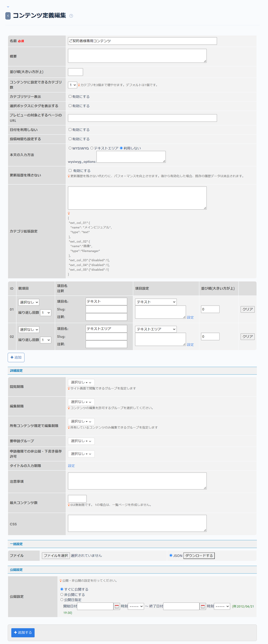268x644 pixels.
Task: Click the 名前 text field
Action: coord(142,41)
